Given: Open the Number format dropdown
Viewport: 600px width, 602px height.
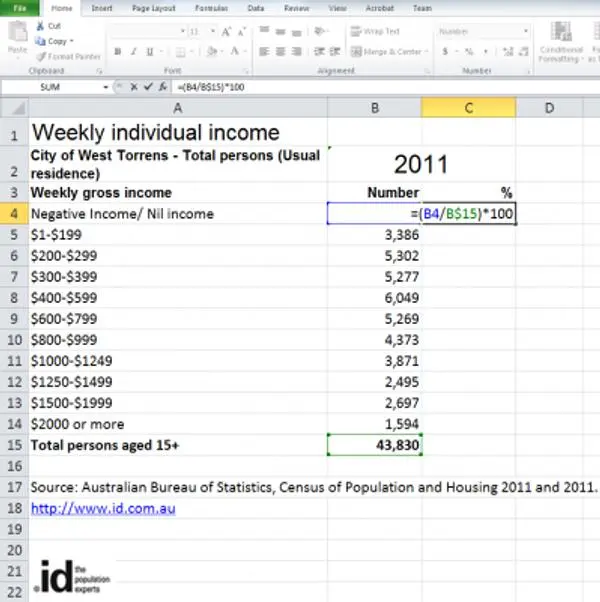Looking at the screenshot, I should 526,31.
